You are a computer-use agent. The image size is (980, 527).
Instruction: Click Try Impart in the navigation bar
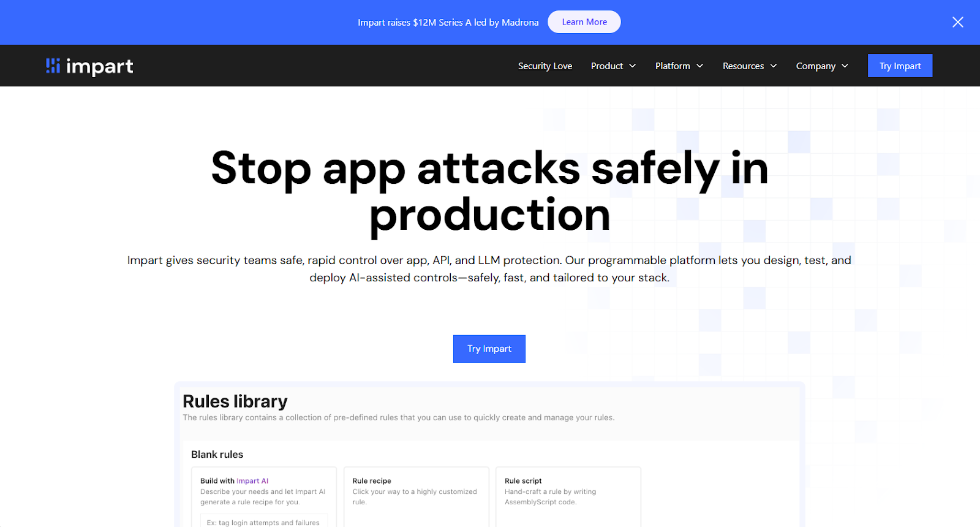[900, 66]
